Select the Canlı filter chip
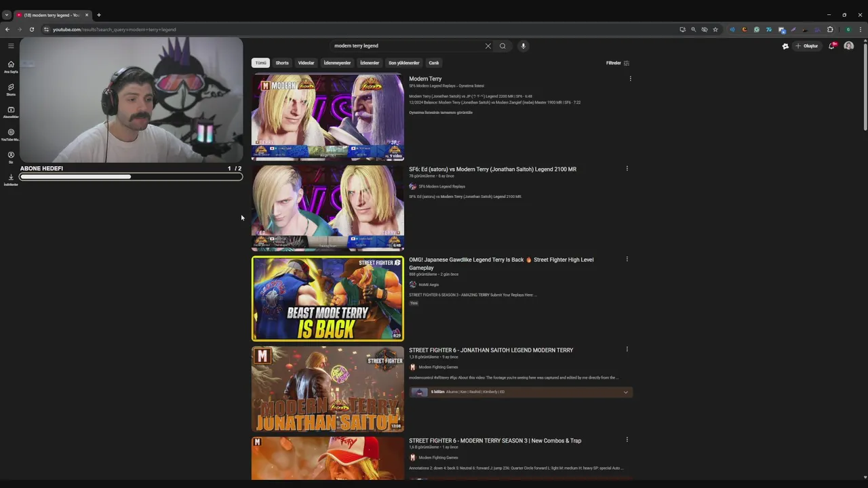Viewport: 868px width, 488px height. point(434,63)
